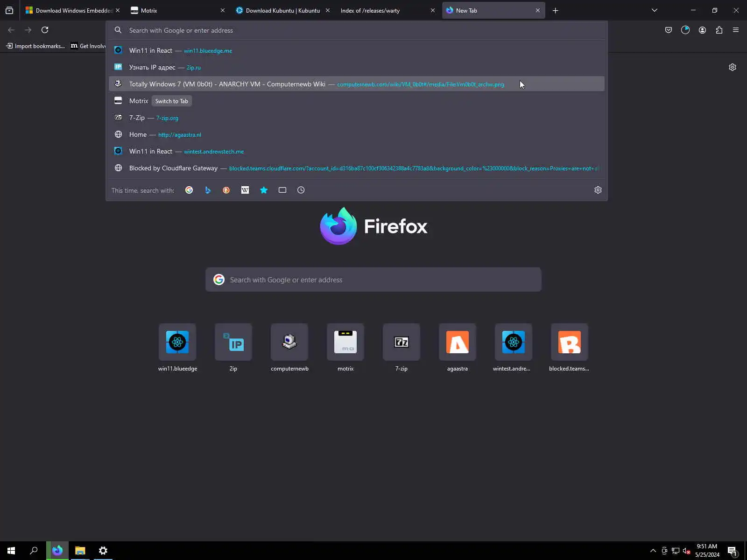Image resolution: width=747 pixels, height=560 pixels.
Task: Choose the Totally Windows 7 Computernewb Wiki suggestion
Action: pyautogui.click(x=357, y=84)
